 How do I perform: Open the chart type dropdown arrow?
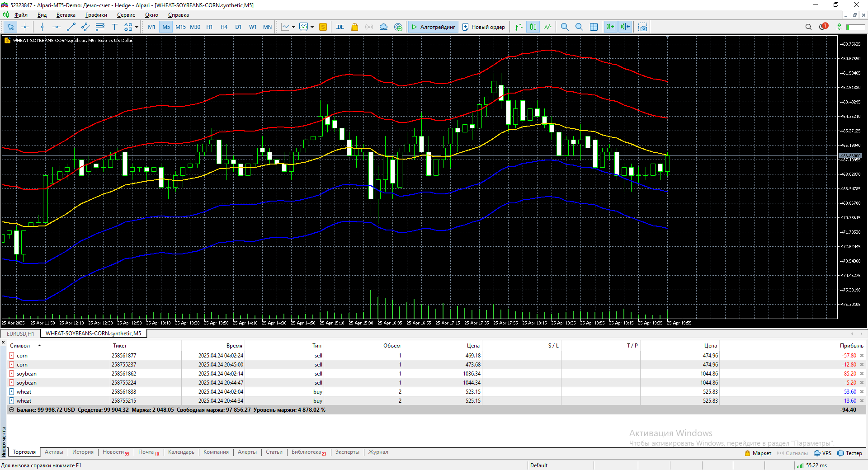pyautogui.click(x=293, y=27)
